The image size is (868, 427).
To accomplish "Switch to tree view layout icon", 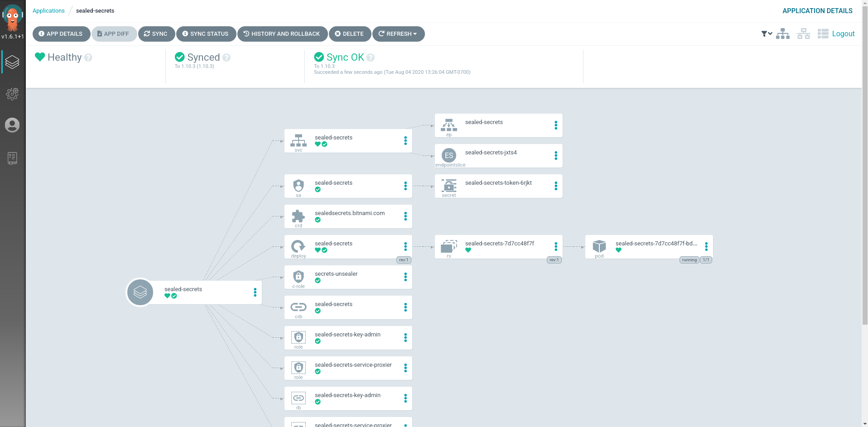I will click(x=782, y=34).
